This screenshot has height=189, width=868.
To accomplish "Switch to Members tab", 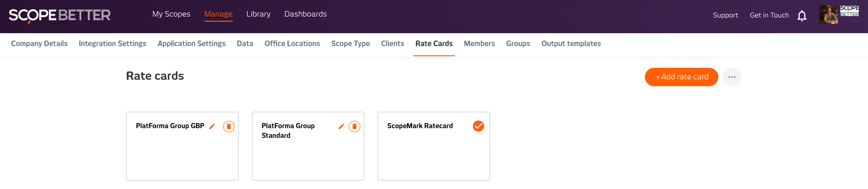I will click(x=479, y=44).
